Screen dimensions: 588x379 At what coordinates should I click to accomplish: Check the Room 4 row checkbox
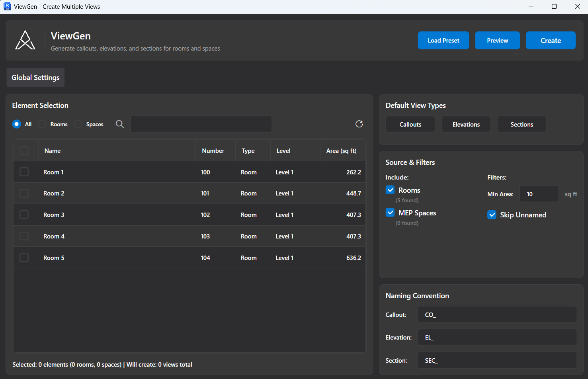pos(24,236)
